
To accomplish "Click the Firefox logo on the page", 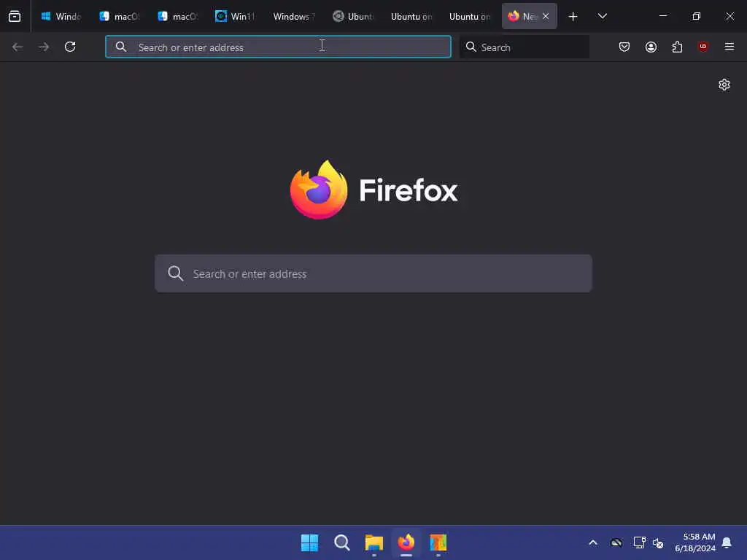I will coord(319,190).
